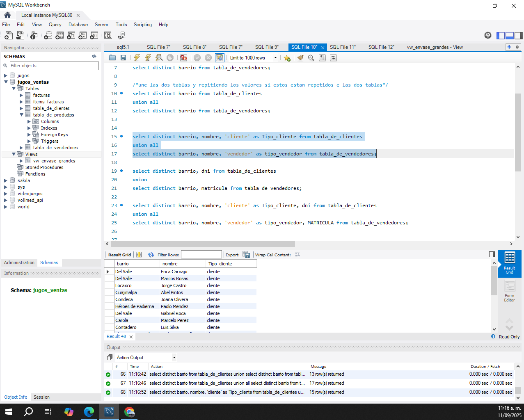The height and width of the screenshot is (420, 524).
Task: Open the Windows Start menu
Action: 8,412
